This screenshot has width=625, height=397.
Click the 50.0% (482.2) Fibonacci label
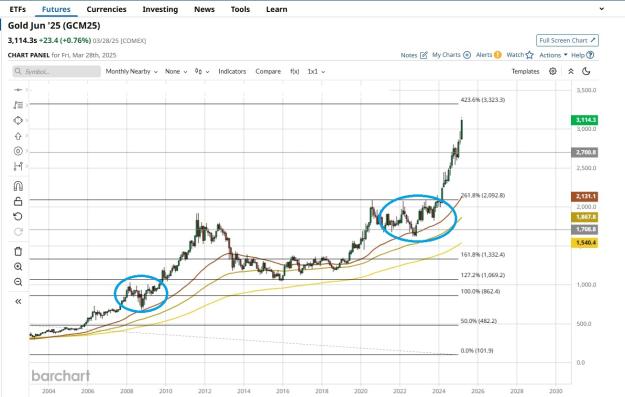click(x=478, y=321)
